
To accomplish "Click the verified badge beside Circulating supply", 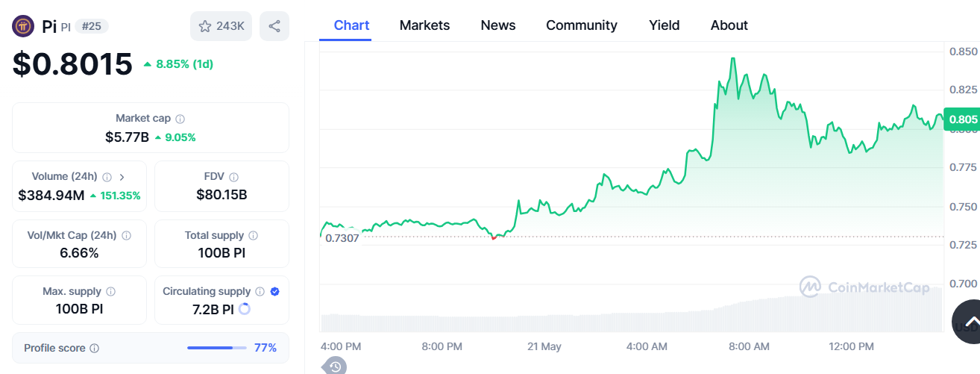I will click(274, 292).
